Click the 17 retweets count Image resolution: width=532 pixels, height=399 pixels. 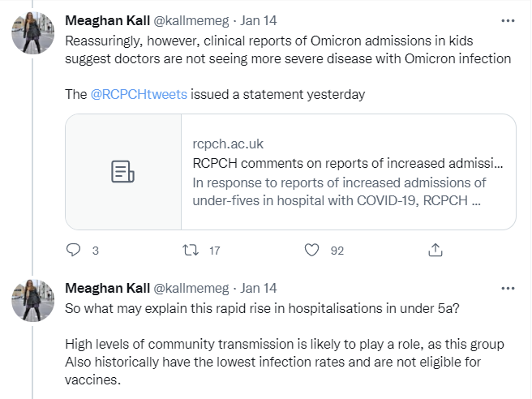click(x=215, y=251)
